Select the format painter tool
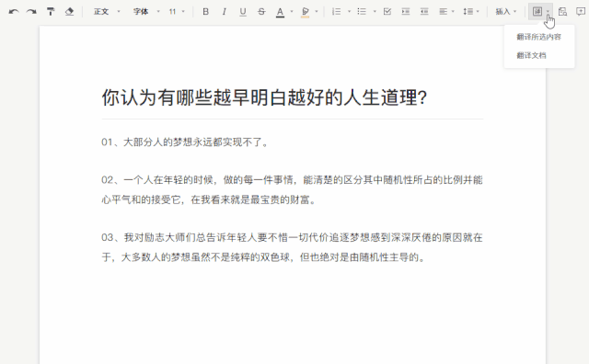 tap(51, 12)
